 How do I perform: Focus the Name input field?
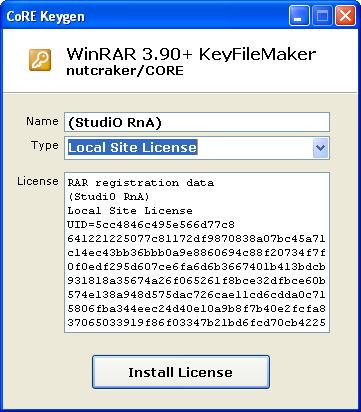[x=197, y=122]
